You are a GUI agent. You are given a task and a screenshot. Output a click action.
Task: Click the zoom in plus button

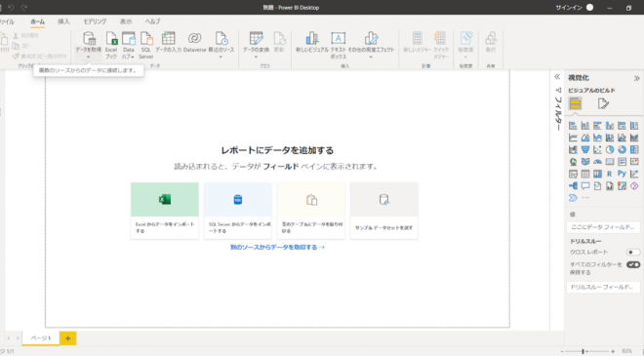[x=613, y=351]
